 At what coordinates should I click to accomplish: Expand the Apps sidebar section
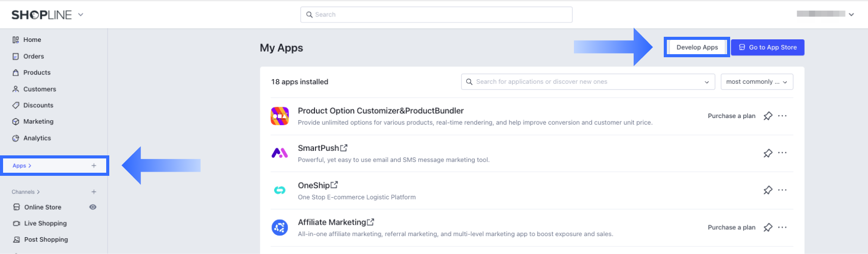[x=22, y=166]
